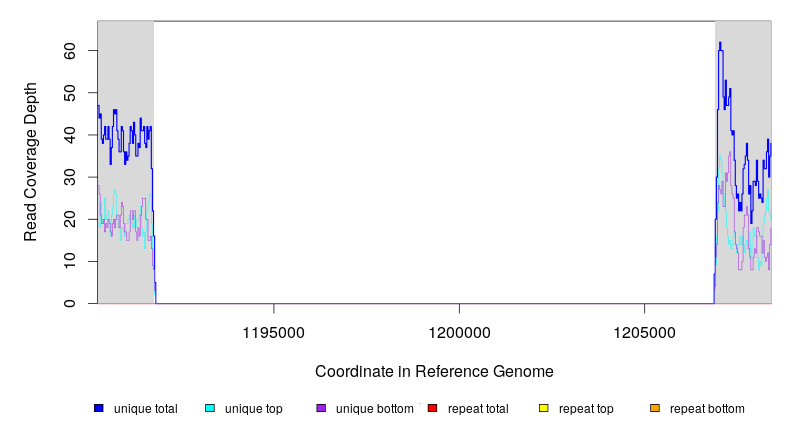Select the "repeat bottom" legend label

707,409
